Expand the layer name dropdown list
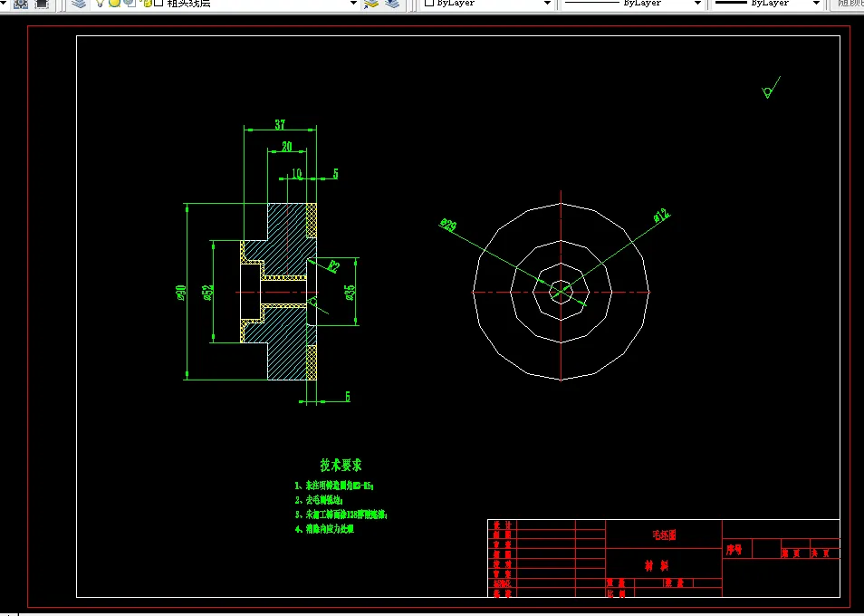The height and width of the screenshot is (616, 864). [x=354, y=4]
